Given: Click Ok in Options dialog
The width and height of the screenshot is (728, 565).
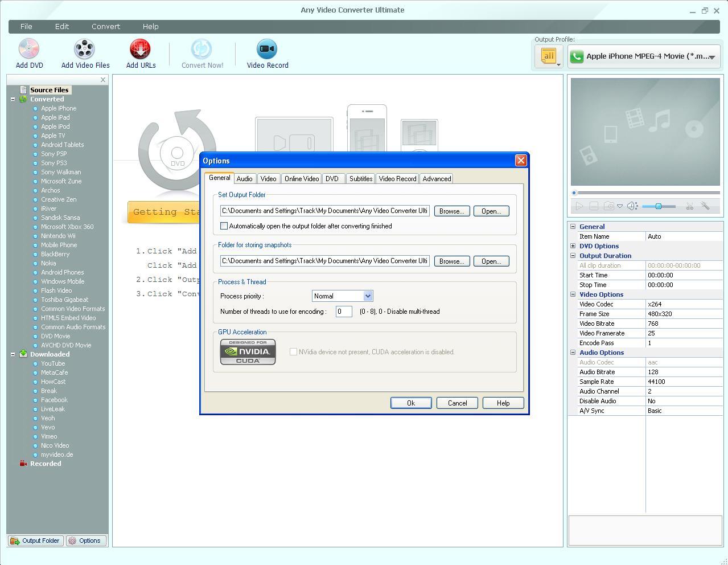Looking at the screenshot, I should click(x=411, y=403).
